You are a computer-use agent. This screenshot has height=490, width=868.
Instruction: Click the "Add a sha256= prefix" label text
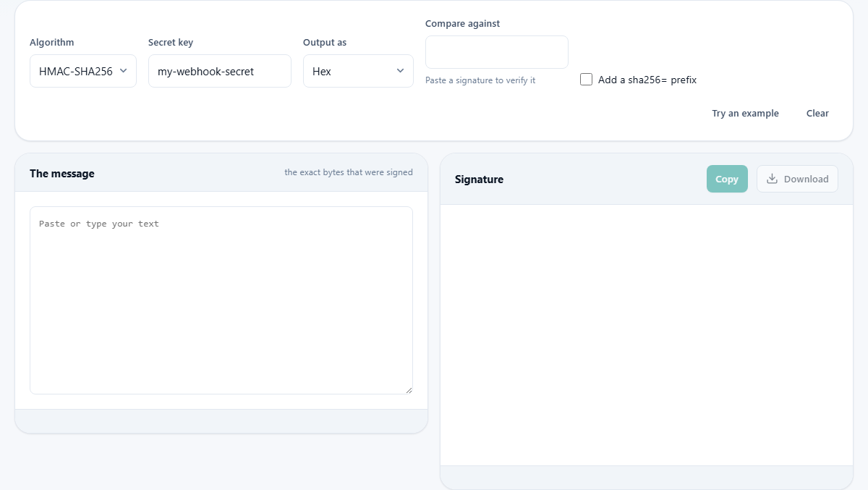(x=647, y=80)
